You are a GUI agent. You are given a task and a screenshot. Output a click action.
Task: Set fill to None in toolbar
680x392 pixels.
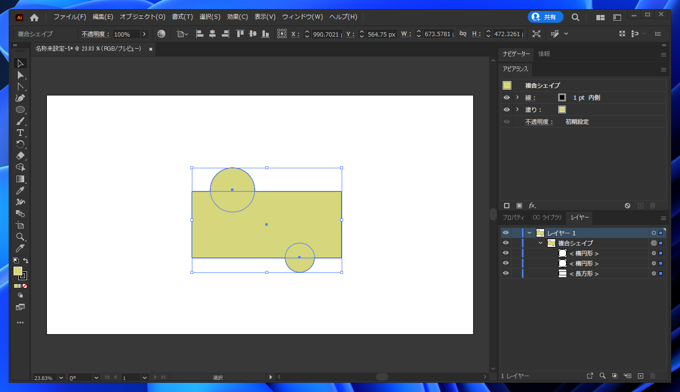(x=25, y=286)
